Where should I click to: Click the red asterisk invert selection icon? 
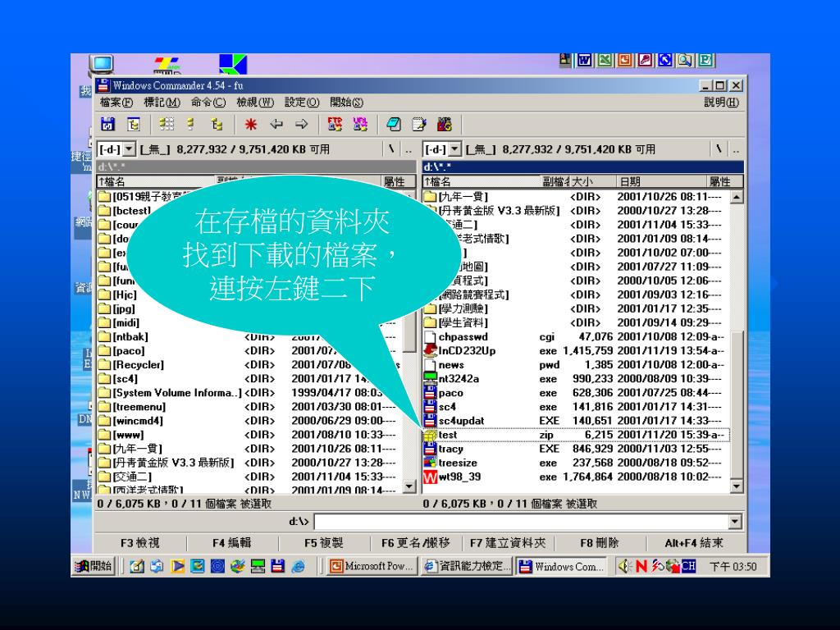250,125
